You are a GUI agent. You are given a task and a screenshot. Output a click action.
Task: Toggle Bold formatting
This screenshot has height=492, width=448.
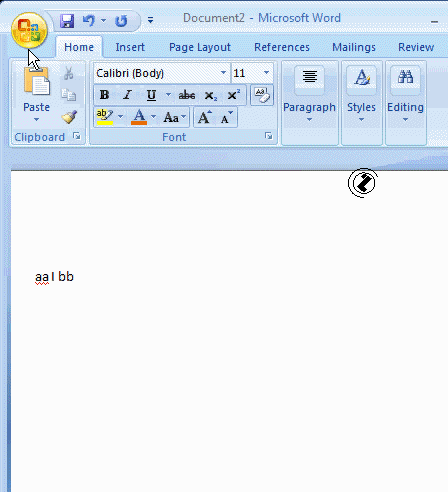[104, 95]
